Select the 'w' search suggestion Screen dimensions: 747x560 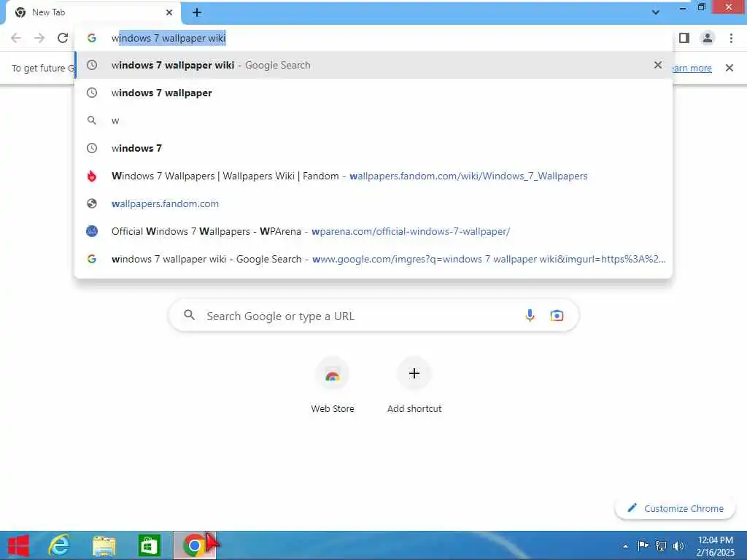point(373,120)
